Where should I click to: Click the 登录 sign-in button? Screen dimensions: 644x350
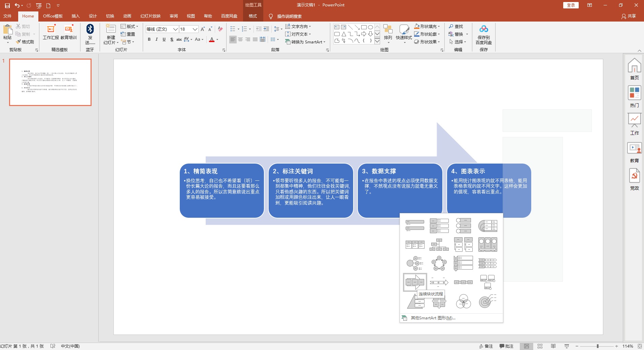571,5
